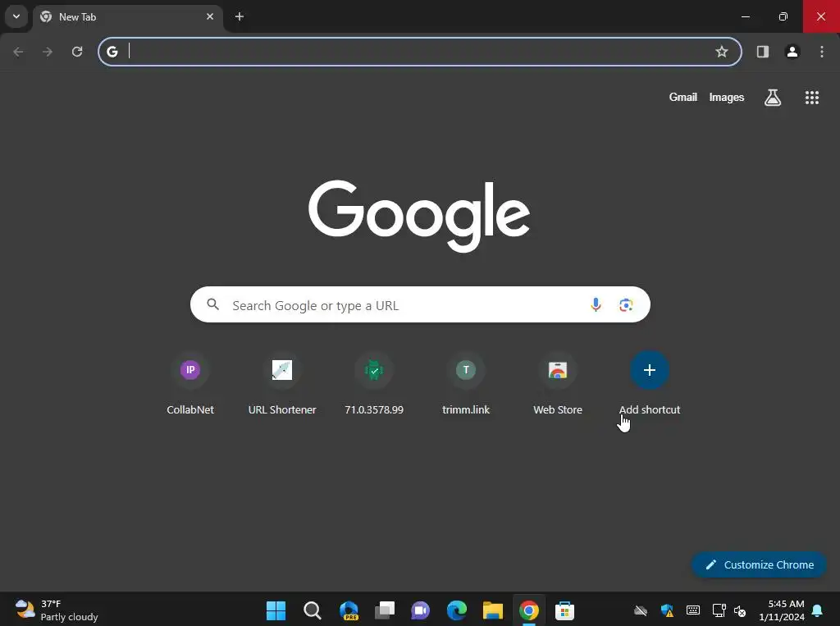Open the Chrome profile avatar menu
The image size is (840, 626).
click(792, 52)
